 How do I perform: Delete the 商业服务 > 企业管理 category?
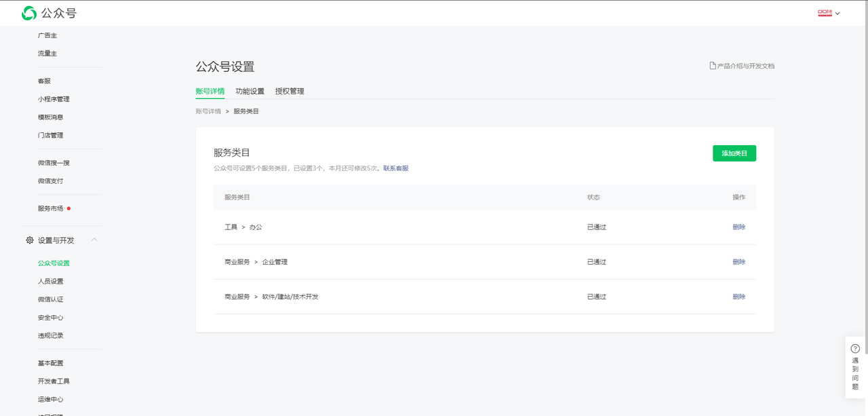[x=738, y=262]
